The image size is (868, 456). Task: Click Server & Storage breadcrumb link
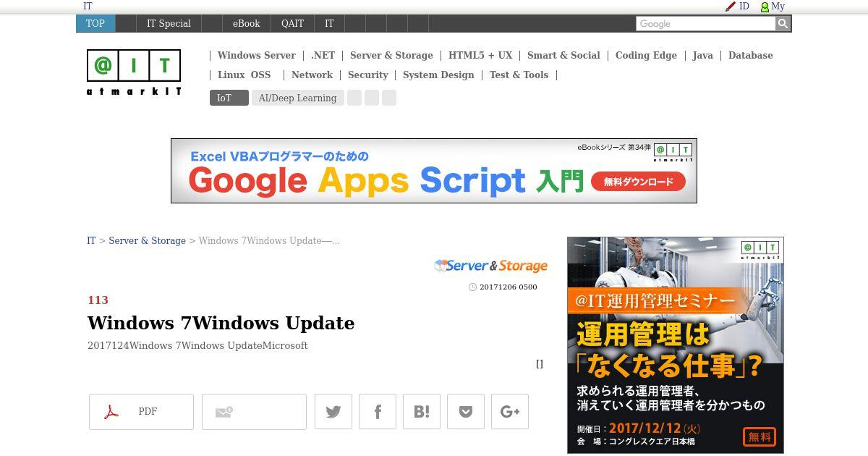[147, 240]
